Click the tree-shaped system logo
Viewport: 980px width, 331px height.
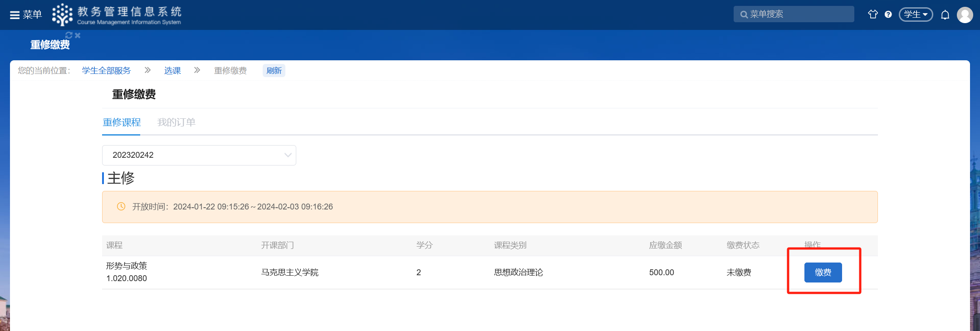point(62,15)
